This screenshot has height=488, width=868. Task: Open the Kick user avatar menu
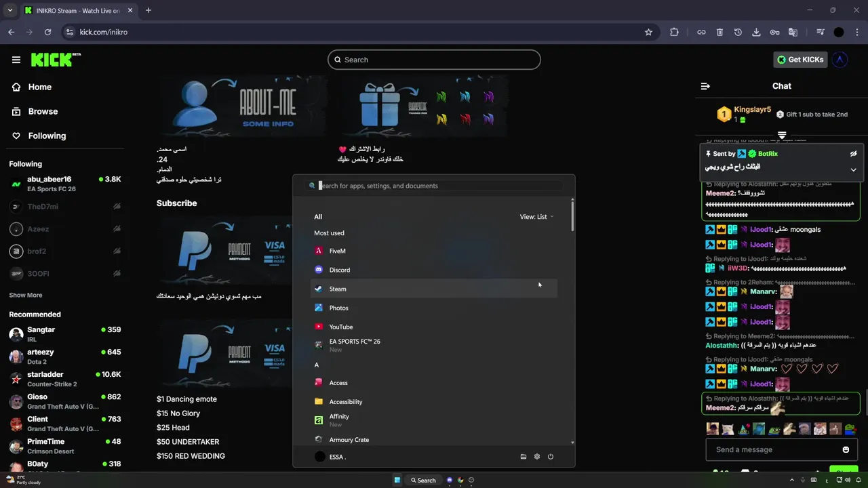click(x=840, y=60)
